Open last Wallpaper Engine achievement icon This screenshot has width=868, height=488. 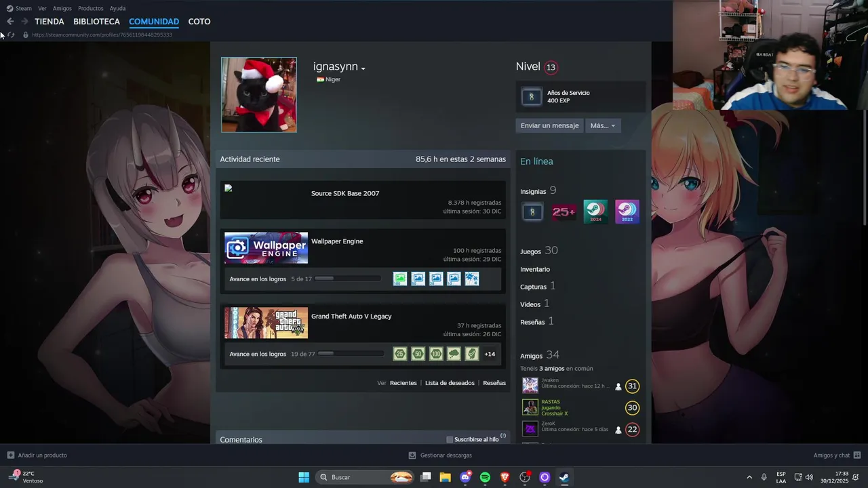[x=472, y=279]
